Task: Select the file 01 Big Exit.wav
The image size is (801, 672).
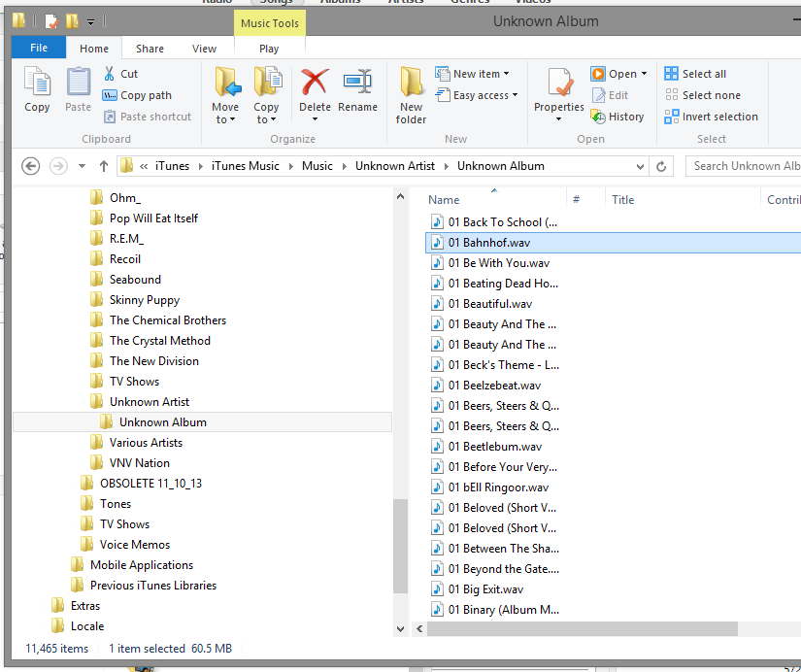Action: (485, 589)
